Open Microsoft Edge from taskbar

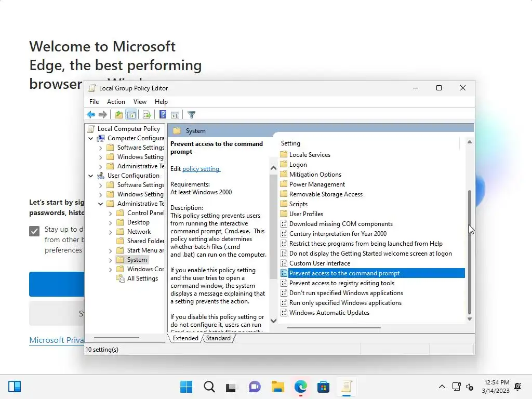coord(301,387)
